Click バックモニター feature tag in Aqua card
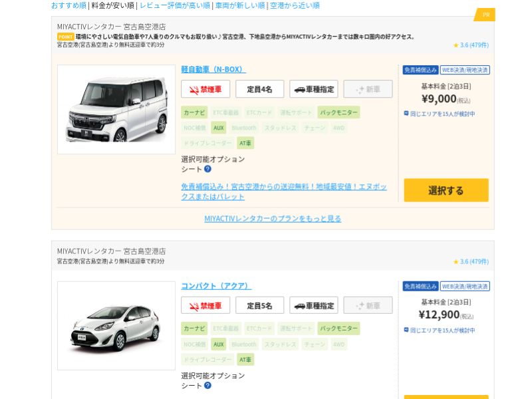Image resolution: width=532 pixels, height=399 pixels. pyautogui.click(x=338, y=329)
